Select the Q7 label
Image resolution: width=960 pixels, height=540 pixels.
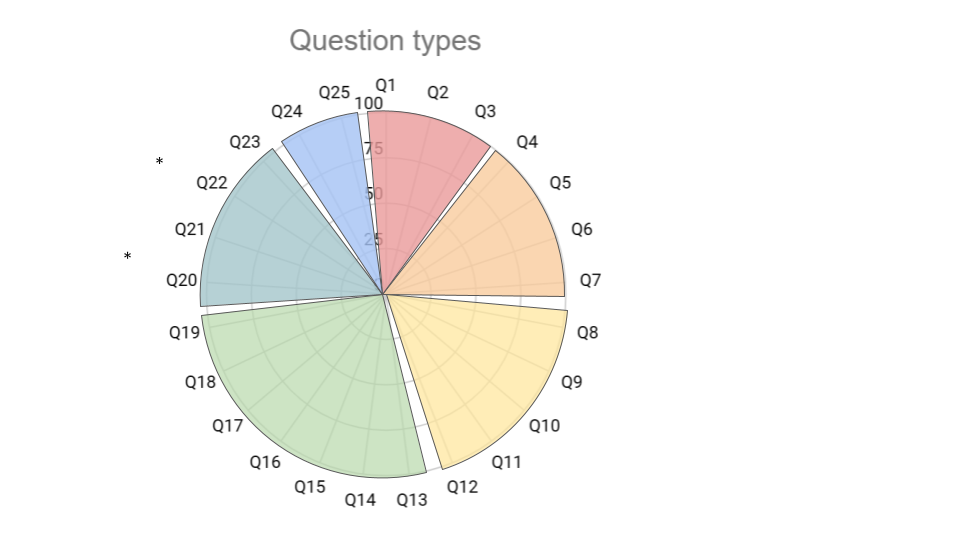(x=590, y=280)
